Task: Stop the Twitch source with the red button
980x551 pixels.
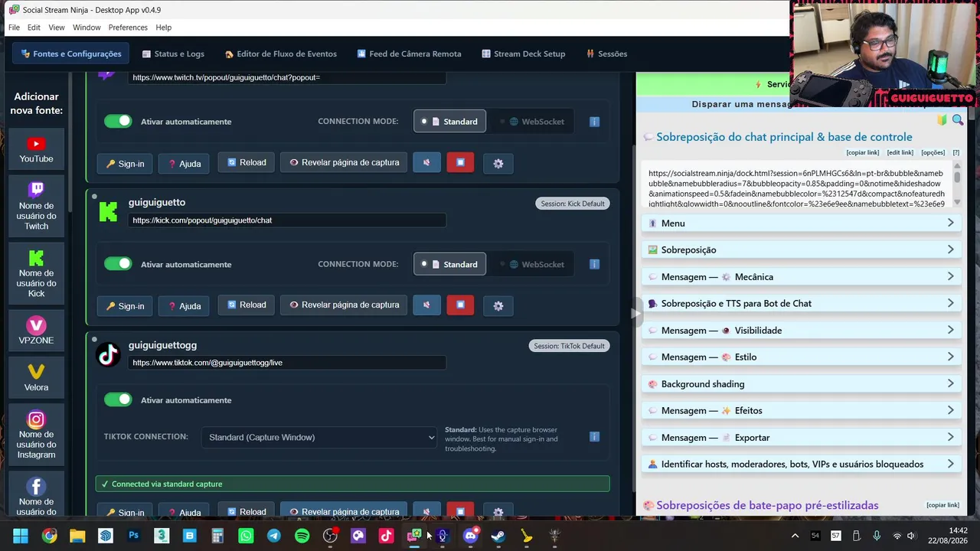Action: (460, 162)
